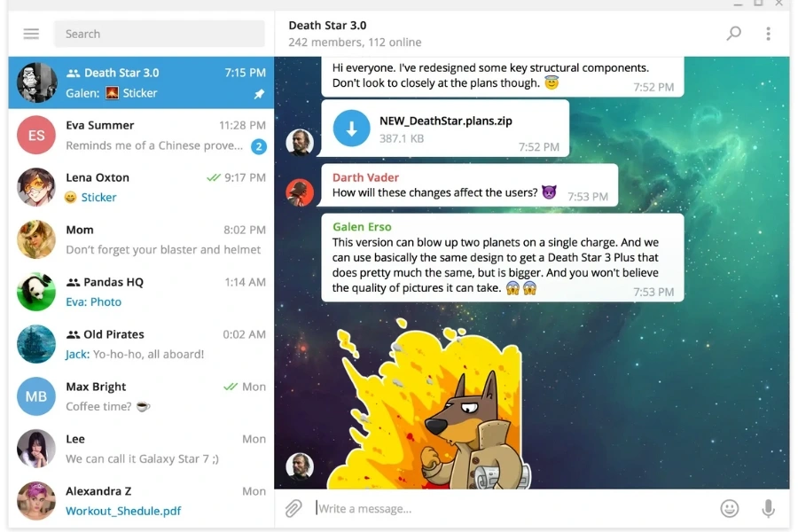Open the Lee conversation
798x532 pixels.
(x=141, y=449)
